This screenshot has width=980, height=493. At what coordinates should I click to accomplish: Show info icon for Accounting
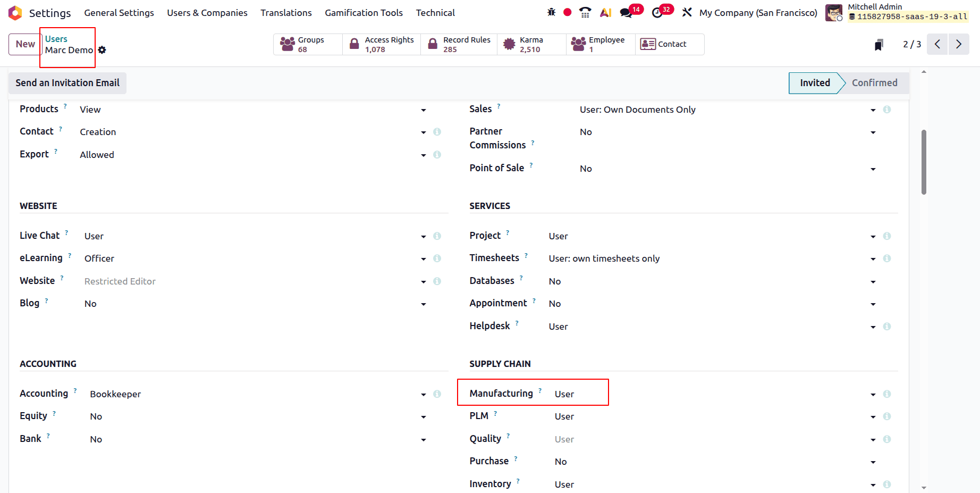pyautogui.click(x=437, y=394)
